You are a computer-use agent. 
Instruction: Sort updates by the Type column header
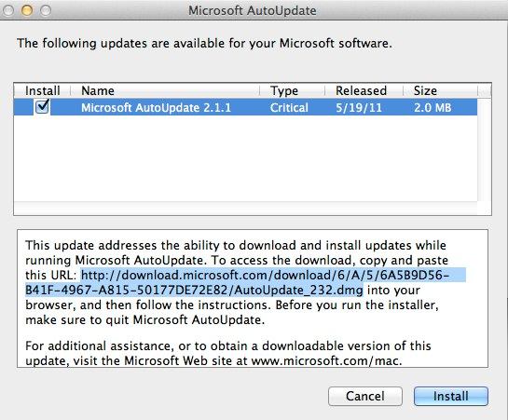292,90
